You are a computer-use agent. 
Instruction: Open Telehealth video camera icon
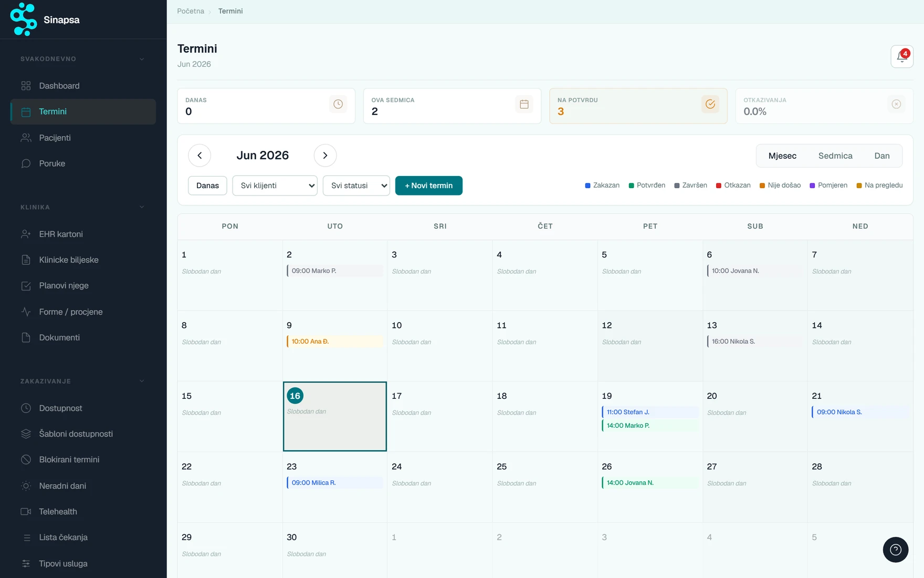(26, 511)
